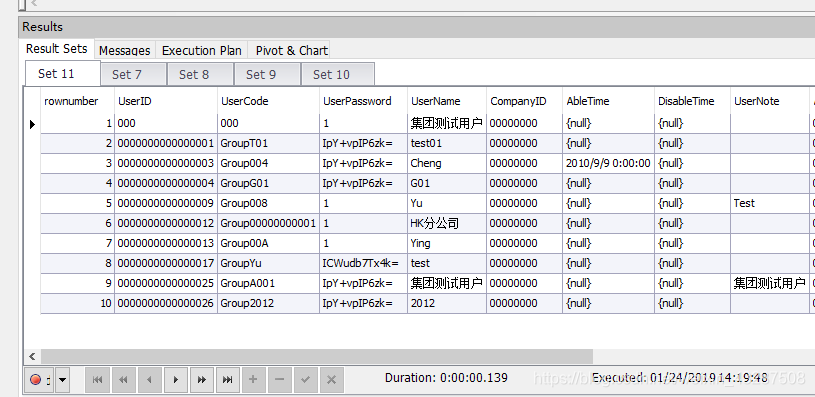Go to next page of records

click(202, 380)
